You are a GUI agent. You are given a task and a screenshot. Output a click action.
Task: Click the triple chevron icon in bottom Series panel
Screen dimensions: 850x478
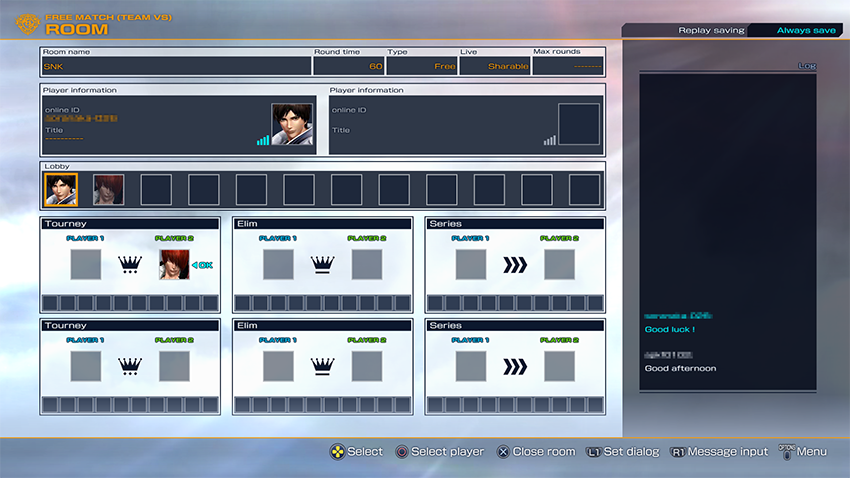pyautogui.click(x=515, y=367)
